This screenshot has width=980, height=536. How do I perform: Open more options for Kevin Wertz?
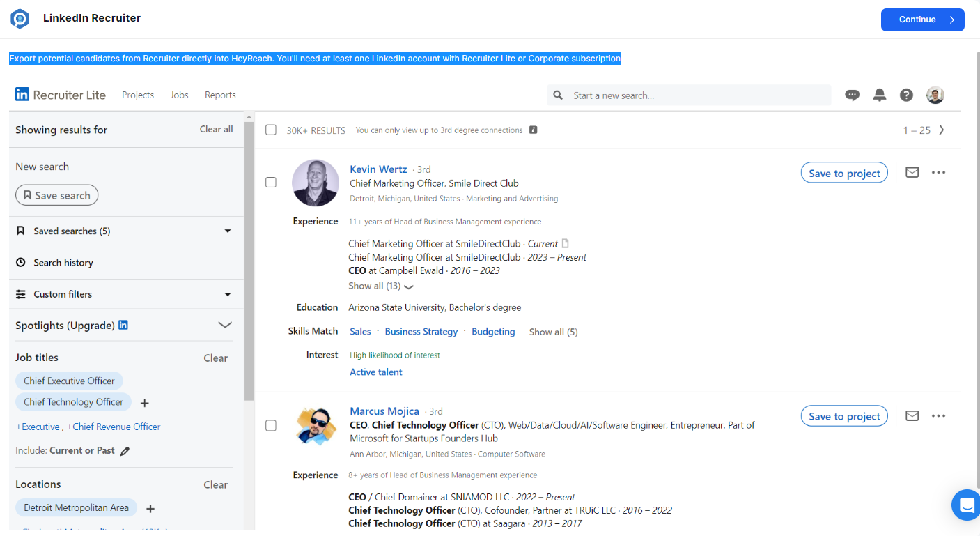[x=938, y=172]
